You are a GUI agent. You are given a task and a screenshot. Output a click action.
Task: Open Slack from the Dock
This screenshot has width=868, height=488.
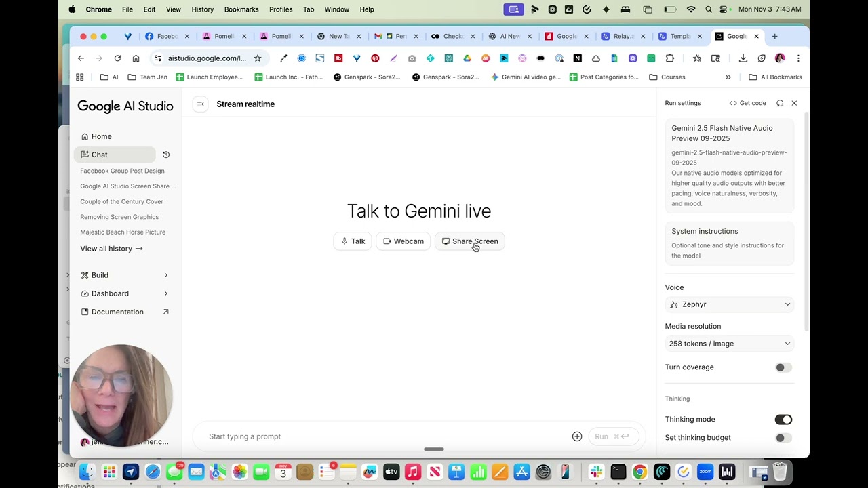coord(596,472)
